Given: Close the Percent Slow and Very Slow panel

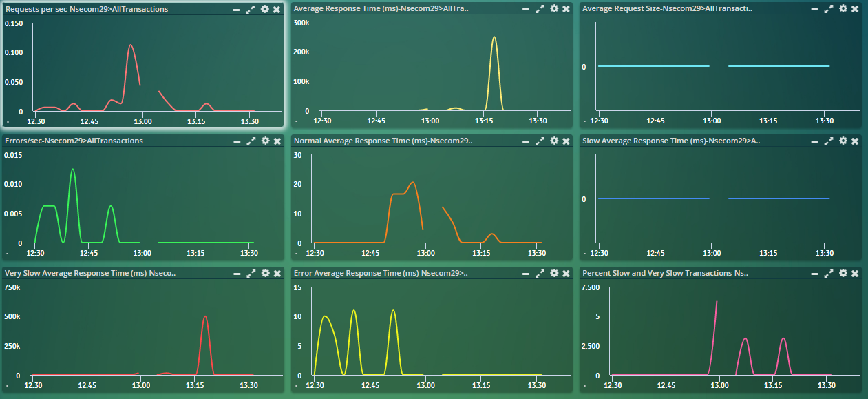Looking at the screenshot, I should 855,273.
